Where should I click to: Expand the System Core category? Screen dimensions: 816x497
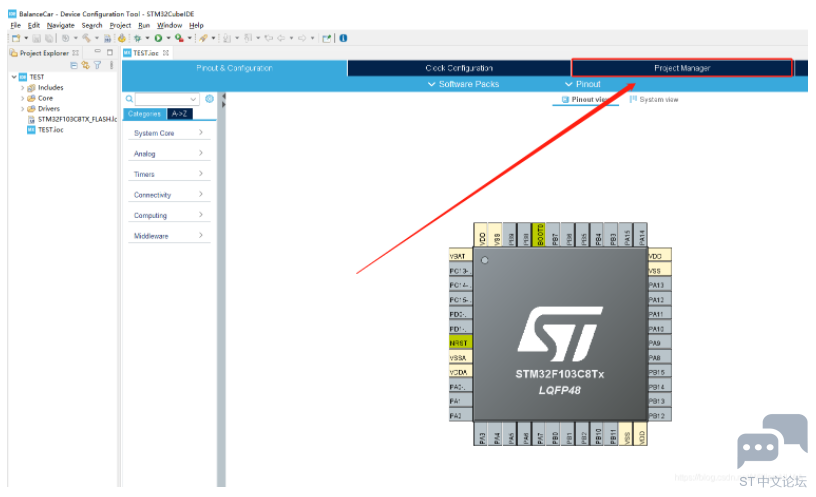tap(169, 133)
